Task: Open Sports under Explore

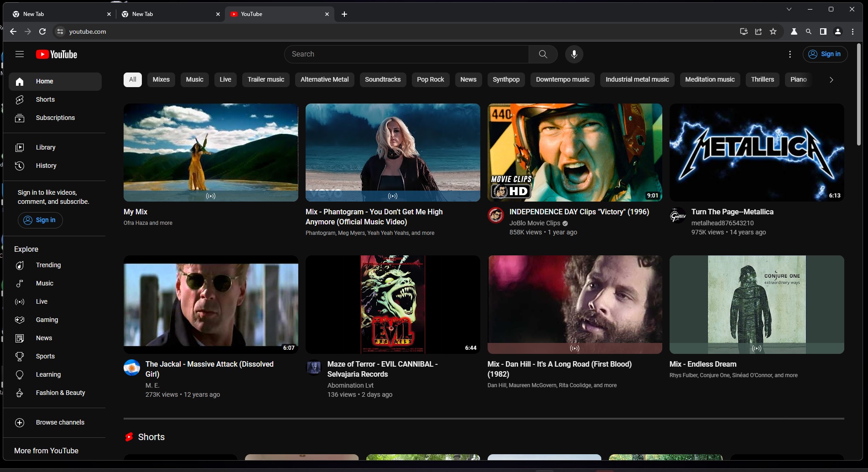Action: point(55,356)
